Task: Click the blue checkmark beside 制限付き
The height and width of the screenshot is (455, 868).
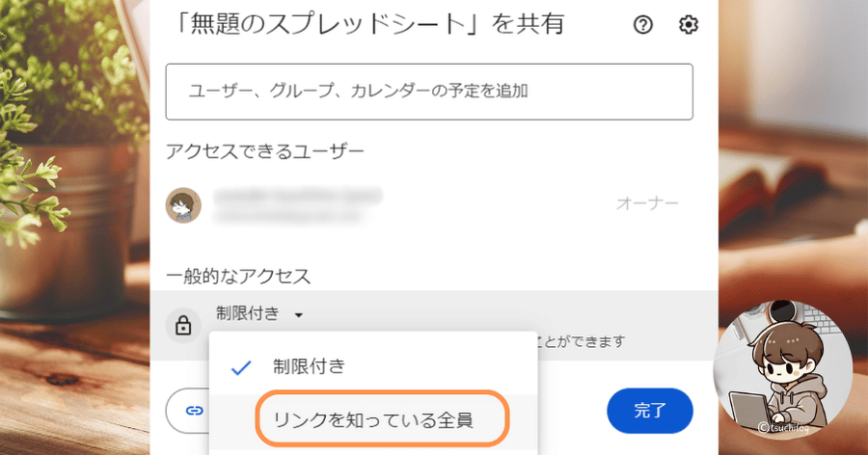Action: [241, 367]
